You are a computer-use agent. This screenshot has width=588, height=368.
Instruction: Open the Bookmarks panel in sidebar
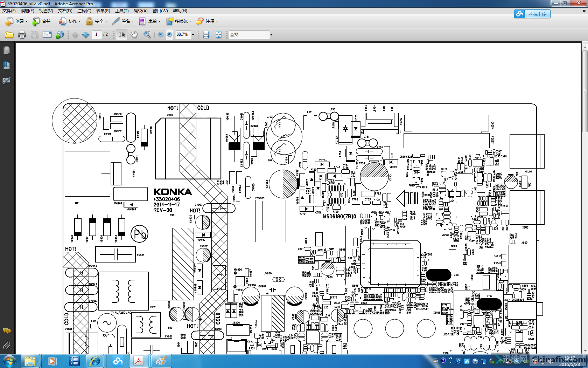pos(6,66)
